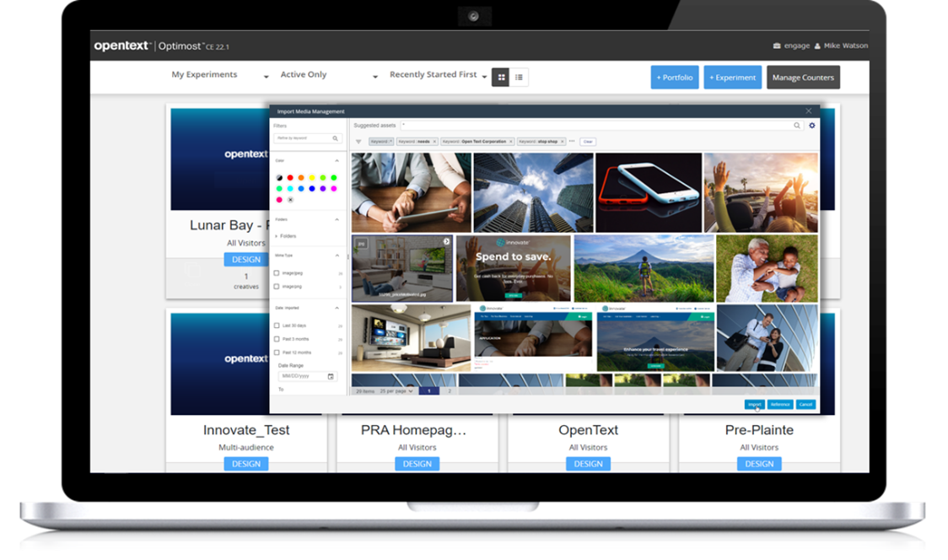Select the red color filter swatch

pos(290,178)
